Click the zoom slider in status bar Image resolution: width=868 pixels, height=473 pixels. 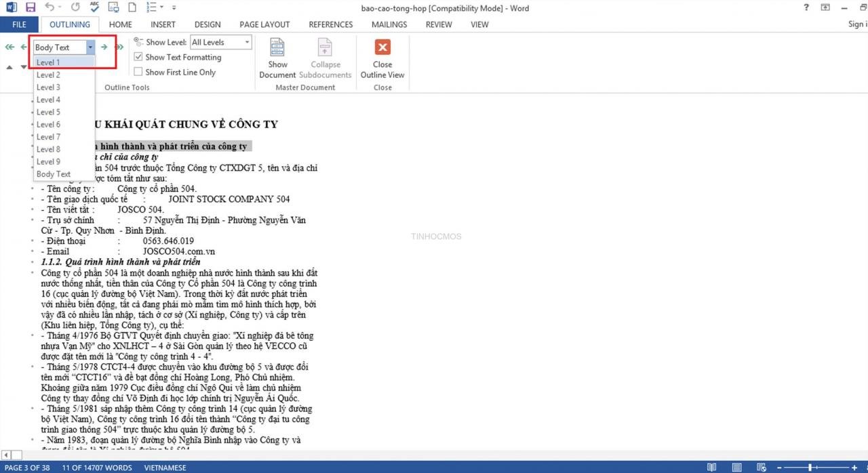pyautogui.click(x=811, y=468)
